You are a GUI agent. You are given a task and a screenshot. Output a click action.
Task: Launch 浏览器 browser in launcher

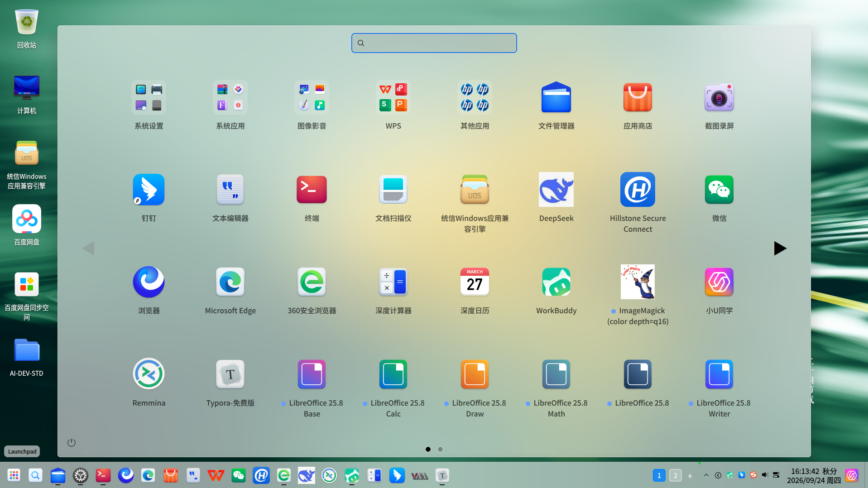tap(149, 282)
